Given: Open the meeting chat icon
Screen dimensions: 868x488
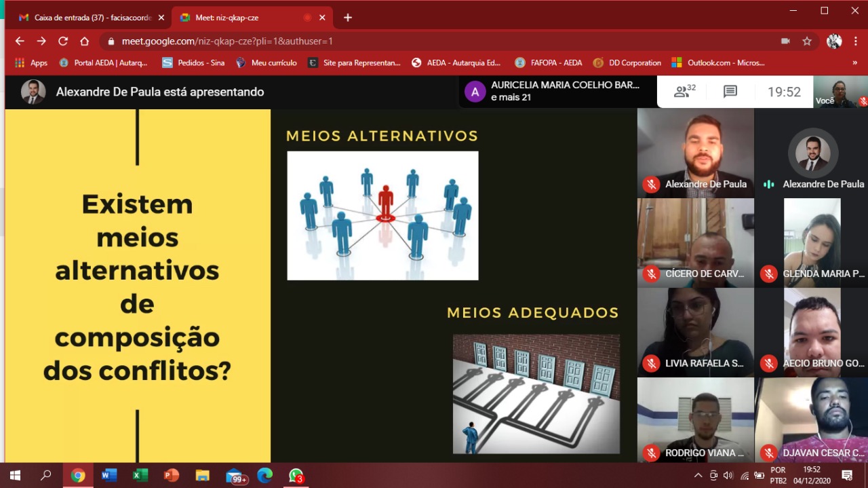Looking at the screenshot, I should tap(730, 92).
